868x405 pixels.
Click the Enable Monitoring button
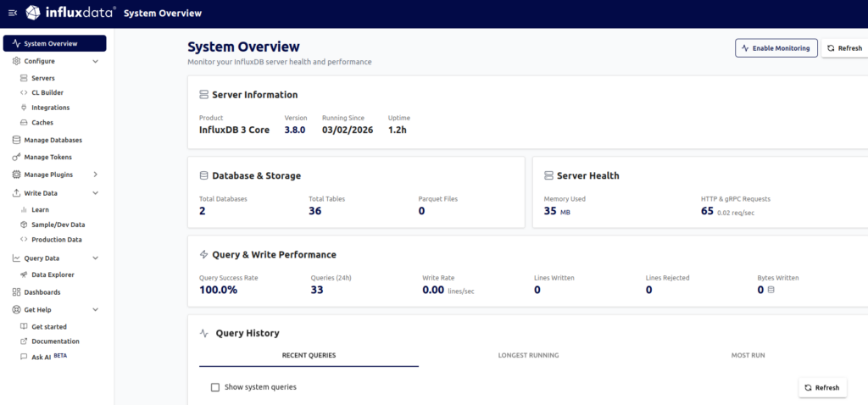(776, 48)
